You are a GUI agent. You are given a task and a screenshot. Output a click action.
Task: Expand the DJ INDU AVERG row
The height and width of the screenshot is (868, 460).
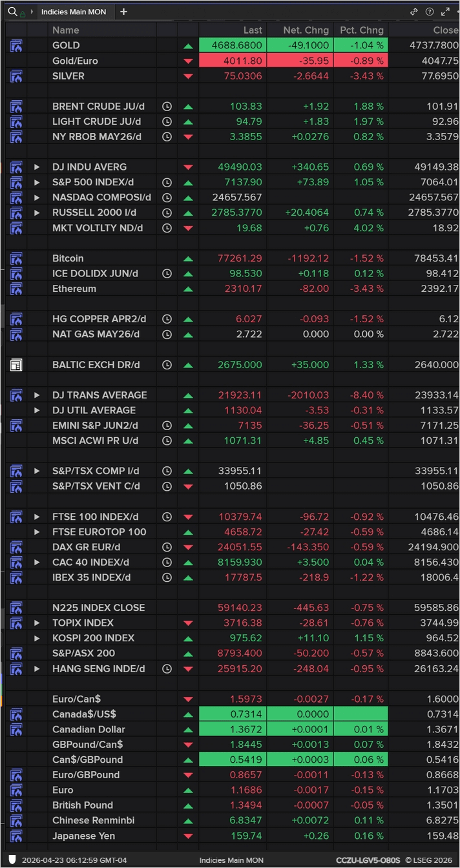click(37, 167)
